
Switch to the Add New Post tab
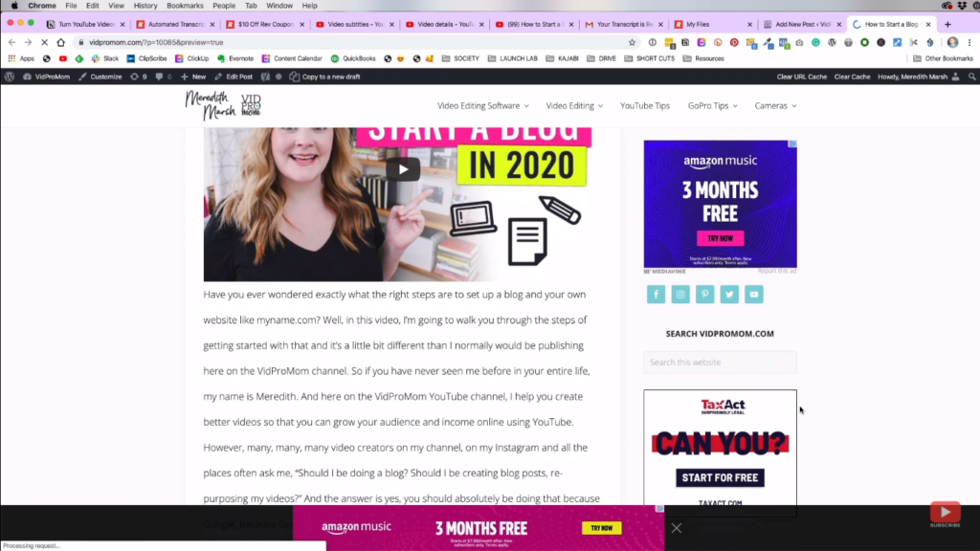click(x=802, y=24)
